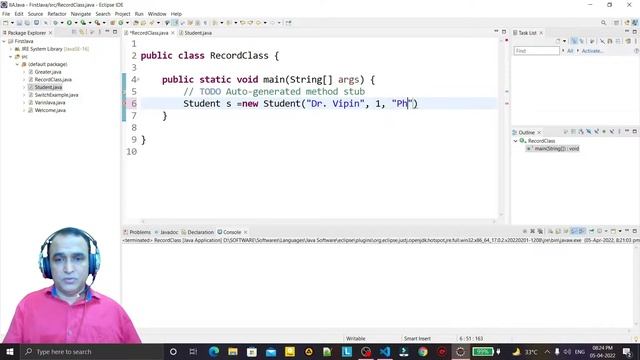This screenshot has width=640, height=360.
Task: Maximize the Outline view
Action: click(x=635, y=131)
